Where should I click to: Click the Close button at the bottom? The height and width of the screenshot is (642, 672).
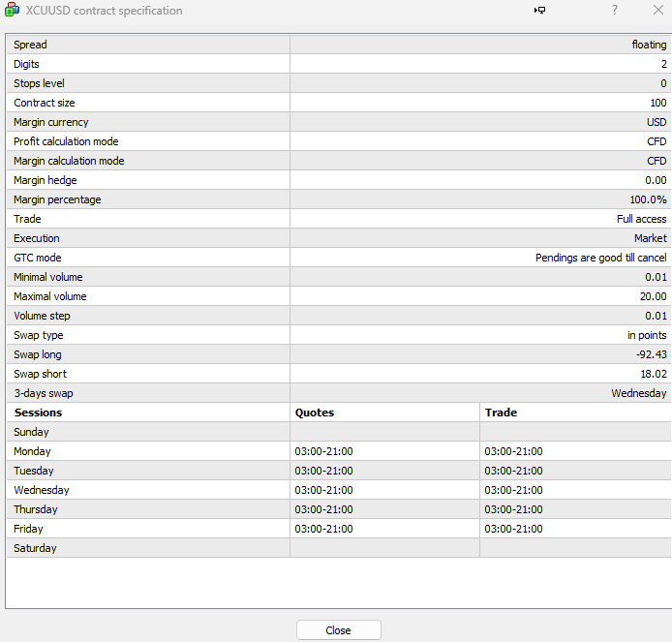coord(338,630)
